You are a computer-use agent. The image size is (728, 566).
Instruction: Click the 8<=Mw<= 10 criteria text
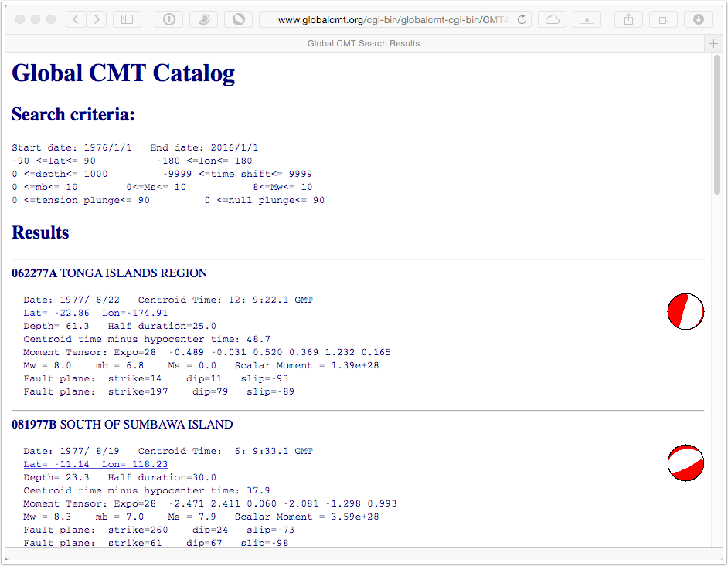point(283,187)
